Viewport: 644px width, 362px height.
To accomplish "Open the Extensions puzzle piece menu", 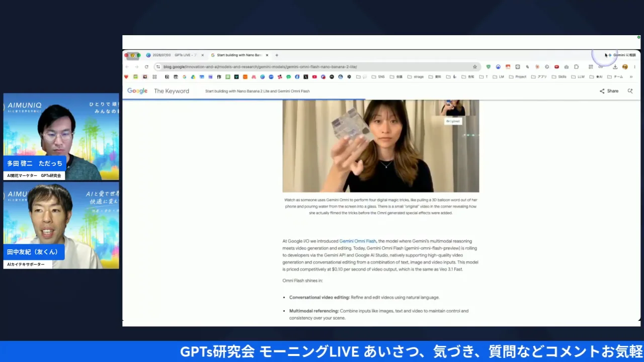I will point(577,67).
